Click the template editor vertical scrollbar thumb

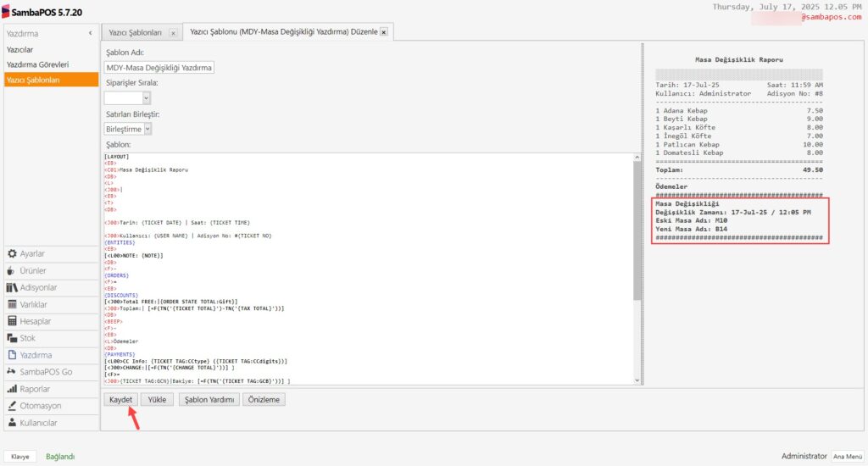click(x=637, y=230)
